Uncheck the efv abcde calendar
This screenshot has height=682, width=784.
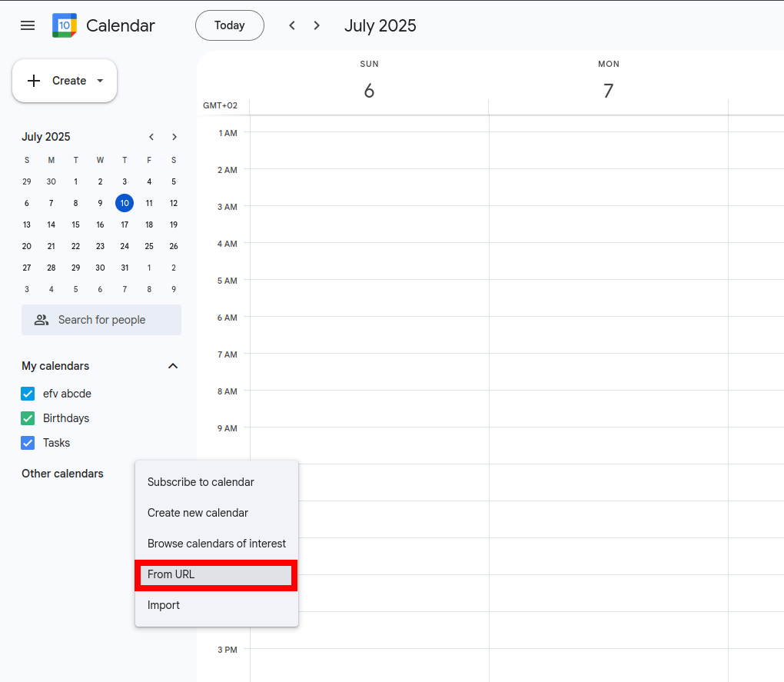point(28,393)
